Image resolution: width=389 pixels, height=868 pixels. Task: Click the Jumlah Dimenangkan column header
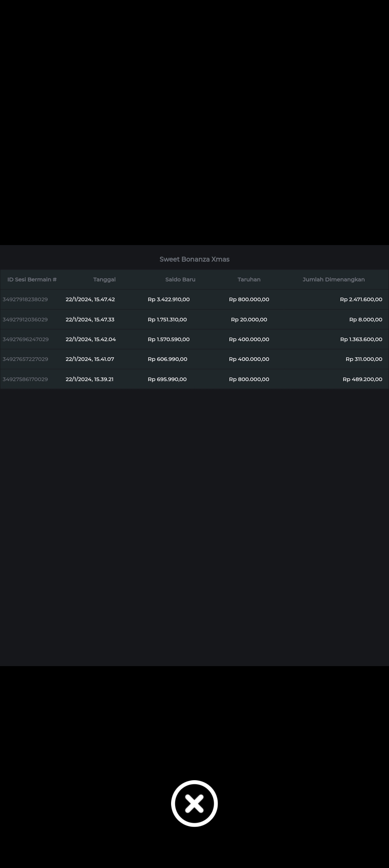[334, 280]
